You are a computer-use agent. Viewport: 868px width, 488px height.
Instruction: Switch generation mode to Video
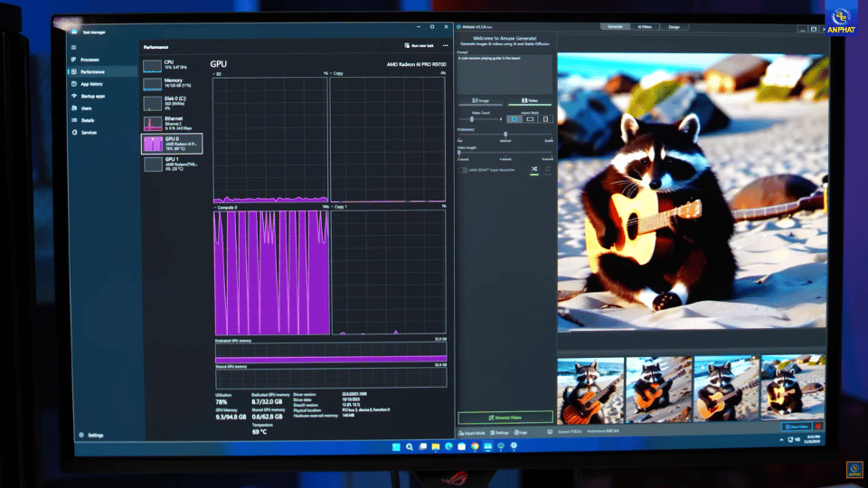pyautogui.click(x=529, y=101)
